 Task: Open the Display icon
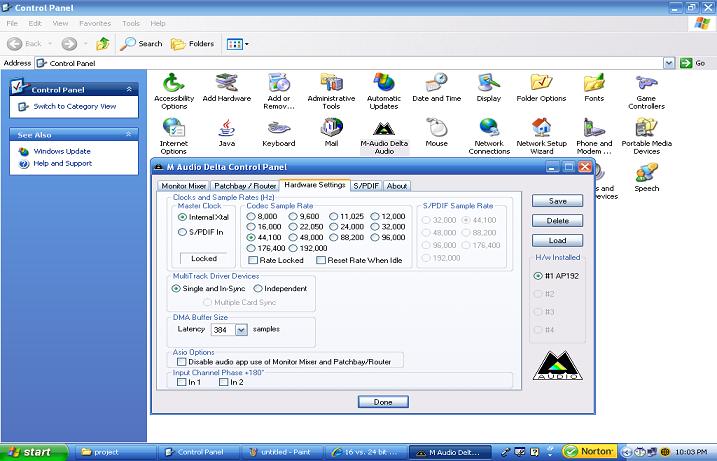coord(489,88)
